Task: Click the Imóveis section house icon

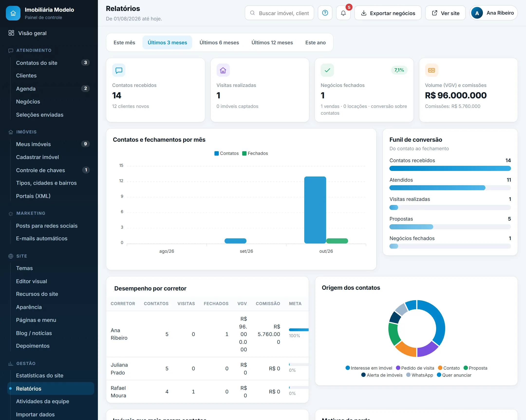Action: point(11,132)
